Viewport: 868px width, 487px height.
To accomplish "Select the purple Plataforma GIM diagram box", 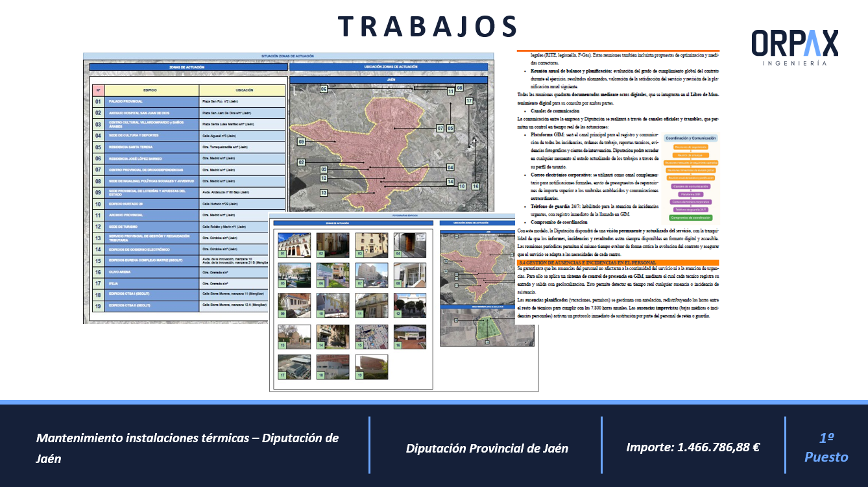I will pyautogui.click(x=690, y=194).
